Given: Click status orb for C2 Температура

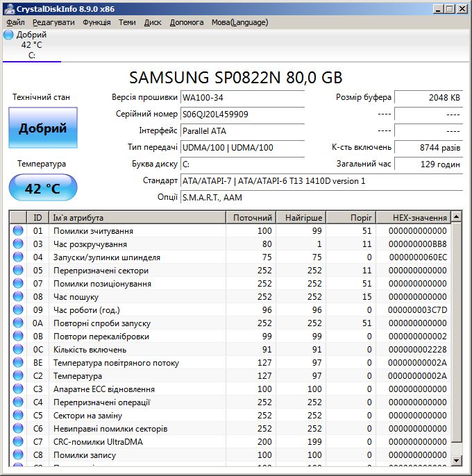Looking at the screenshot, I should point(18,376).
